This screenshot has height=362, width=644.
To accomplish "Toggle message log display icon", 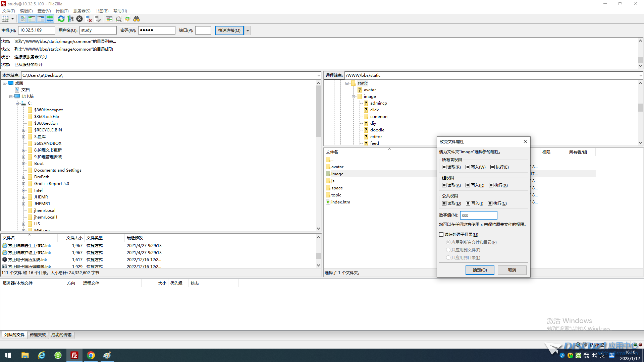I will click(x=23, y=19).
